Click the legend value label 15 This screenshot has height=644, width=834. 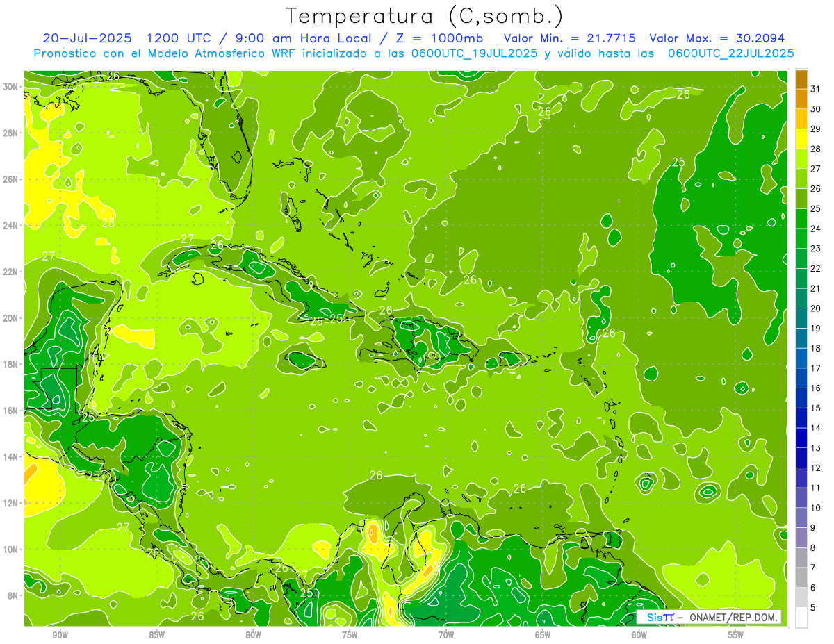tap(816, 408)
